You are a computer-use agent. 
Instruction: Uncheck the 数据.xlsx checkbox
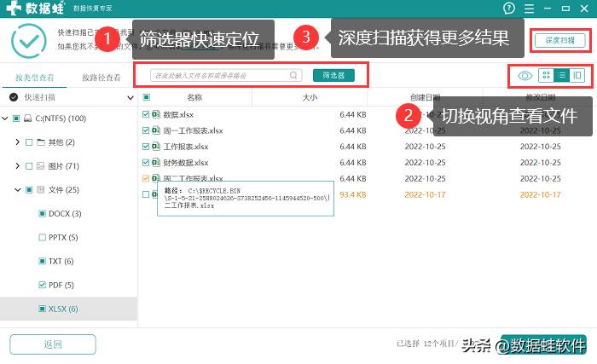[x=146, y=114]
